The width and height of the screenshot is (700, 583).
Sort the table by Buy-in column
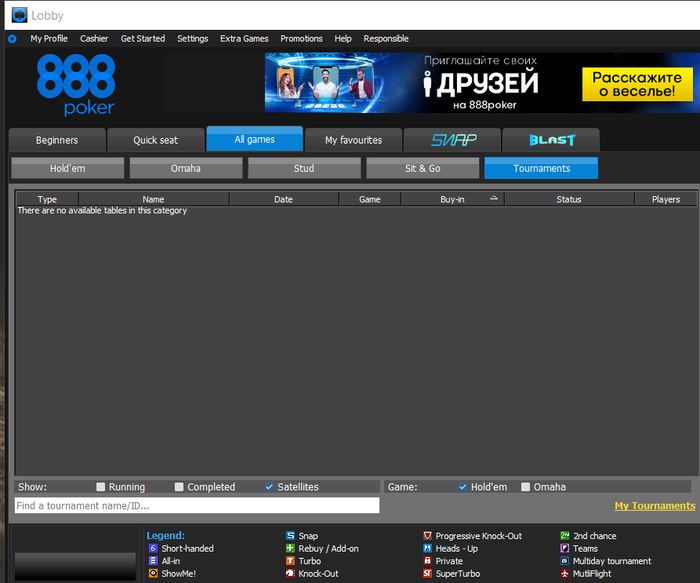[x=453, y=199]
